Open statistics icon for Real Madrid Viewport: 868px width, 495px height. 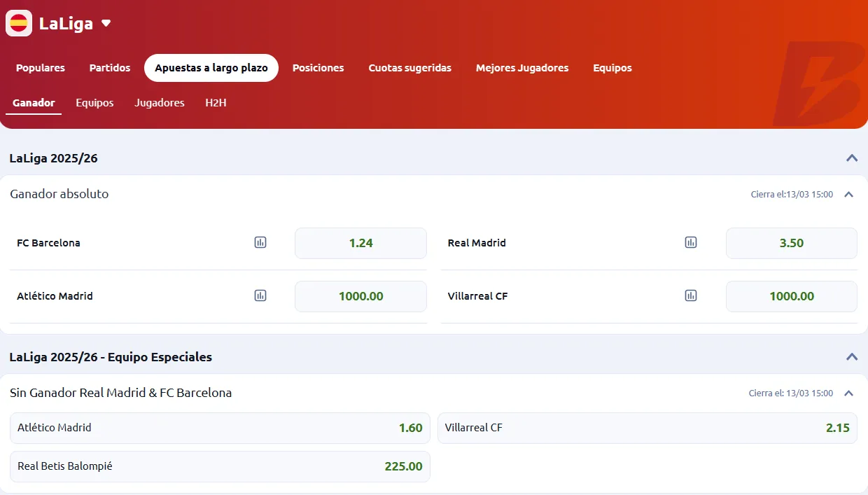(x=691, y=243)
